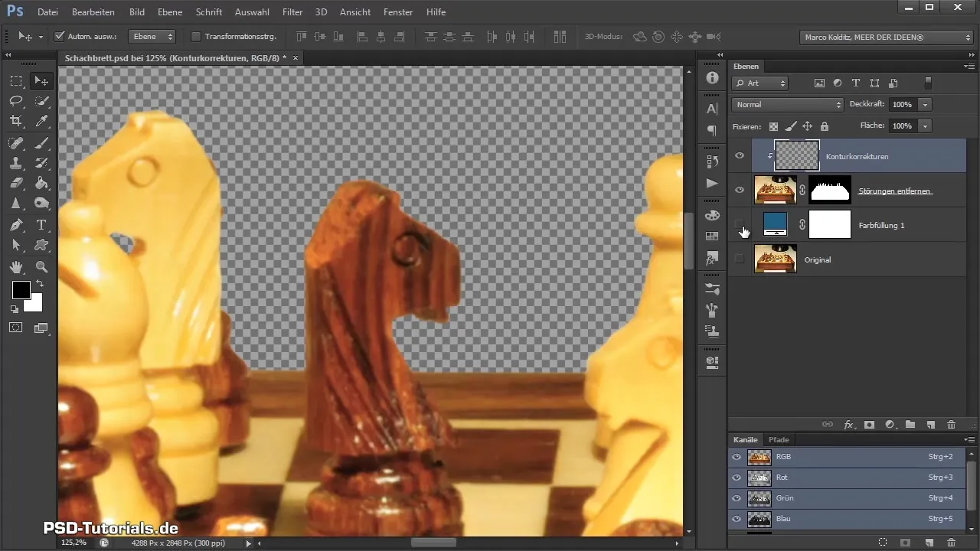Create a new layer group
Screen dimensions: 980x551
point(910,424)
